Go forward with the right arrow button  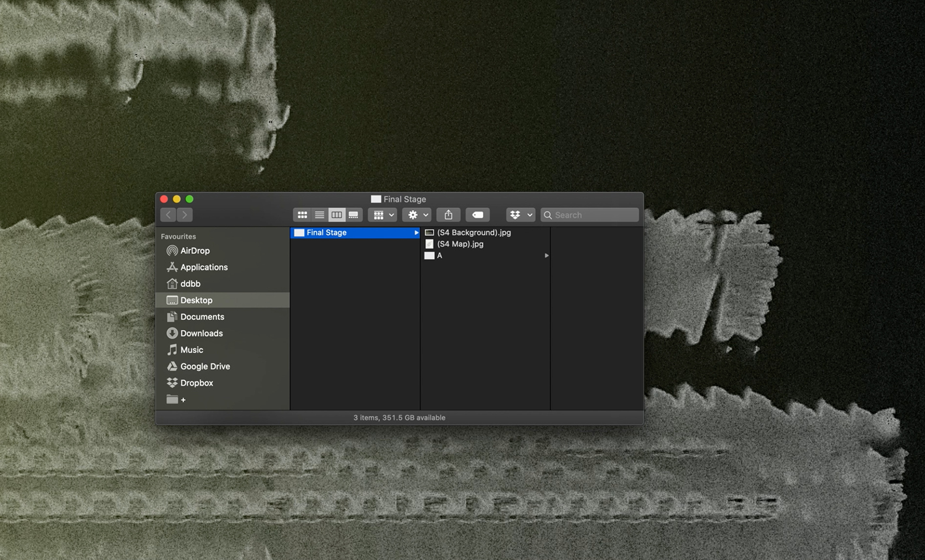point(185,215)
